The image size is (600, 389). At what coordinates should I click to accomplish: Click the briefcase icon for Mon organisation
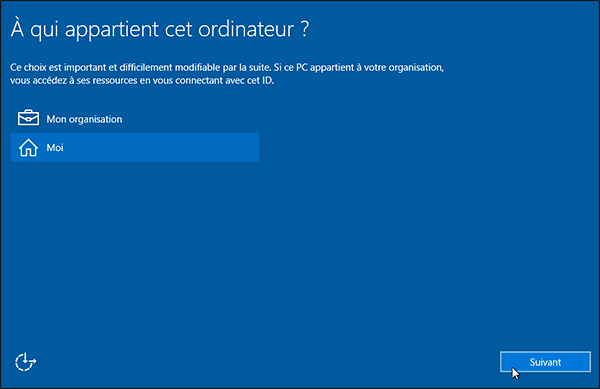point(28,118)
